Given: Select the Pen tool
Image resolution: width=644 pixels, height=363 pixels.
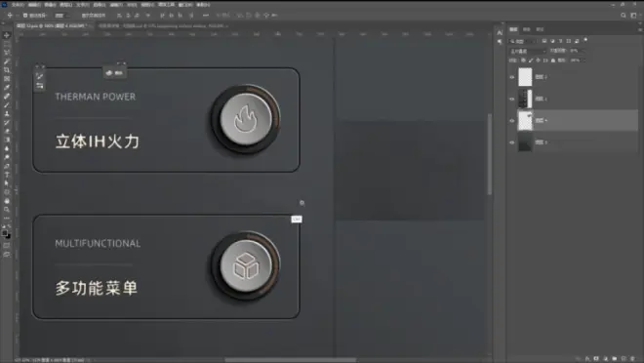Looking at the screenshot, I should click(x=7, y=166).
